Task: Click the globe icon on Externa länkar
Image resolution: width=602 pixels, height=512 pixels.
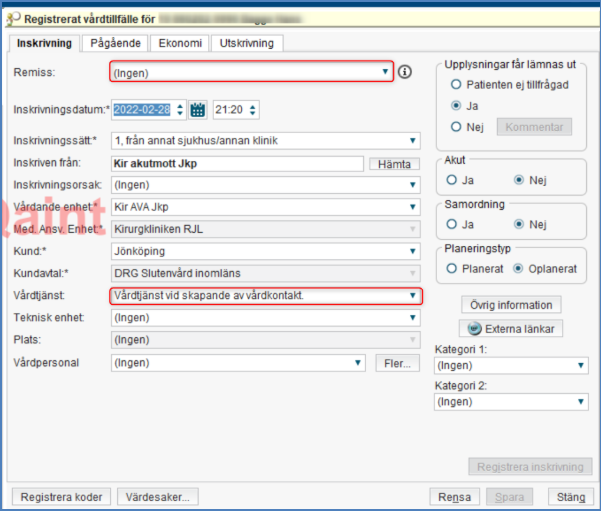Action: tap(473, 328)
